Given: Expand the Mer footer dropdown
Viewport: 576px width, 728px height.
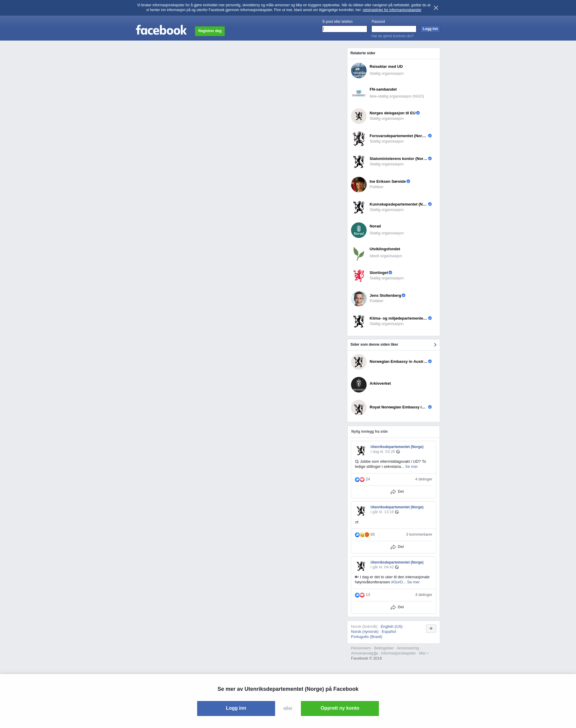Looking at the screenshot, I should point(424,653).
